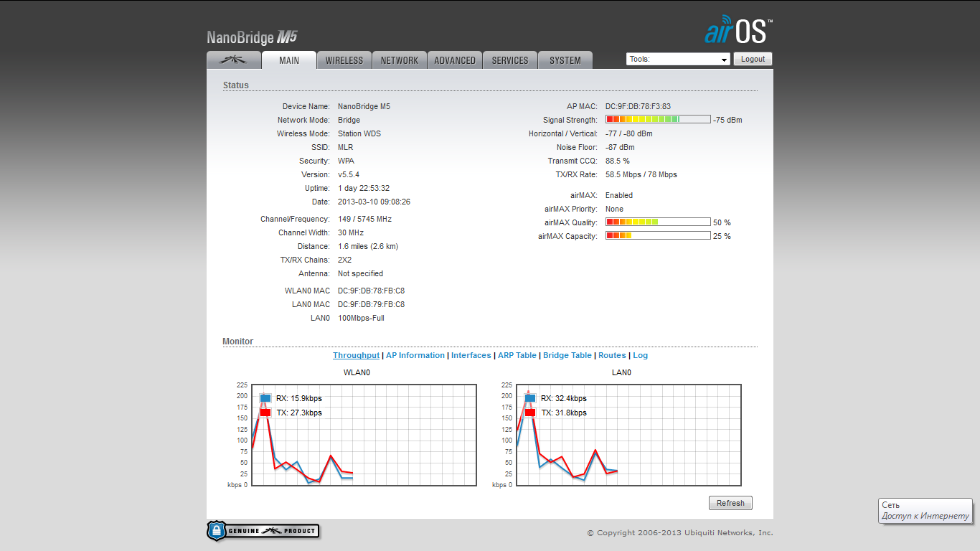This screenshot has width=980, height=551.
Task: Switch to the SYSTEM tab
Action: coord(565,60)
